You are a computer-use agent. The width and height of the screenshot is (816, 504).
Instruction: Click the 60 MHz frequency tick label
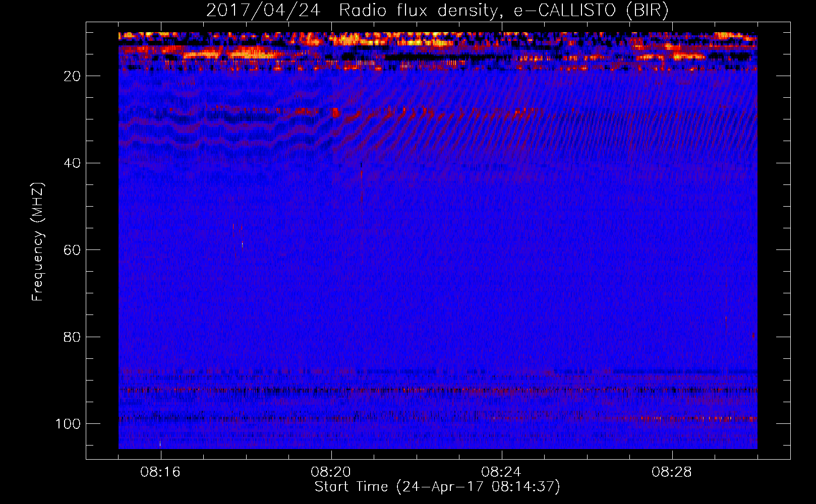(x=73, y=250)
